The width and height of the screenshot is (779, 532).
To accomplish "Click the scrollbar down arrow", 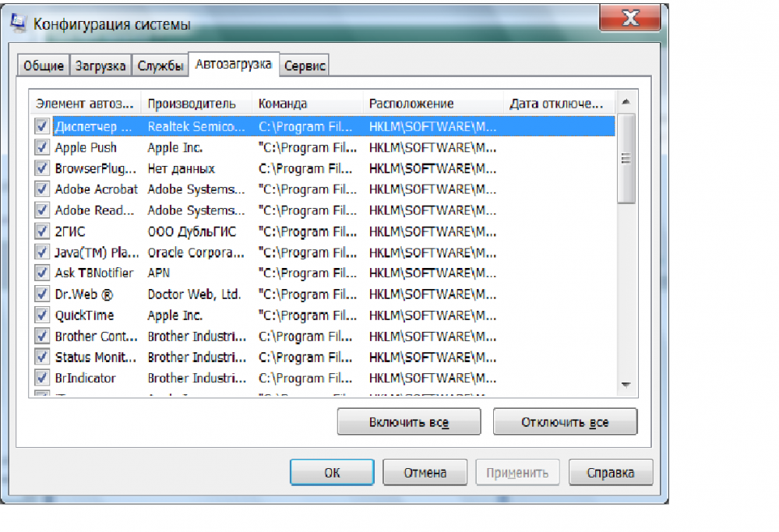I will tap(626, 385).
